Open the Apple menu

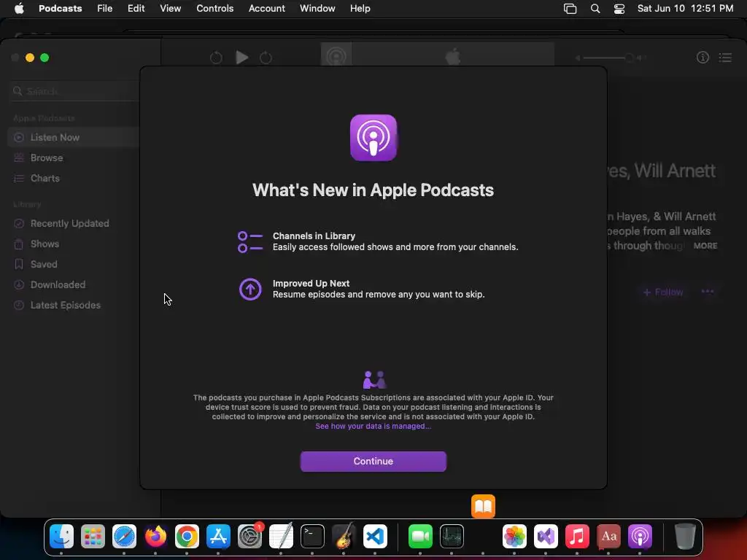click(19, 8)
